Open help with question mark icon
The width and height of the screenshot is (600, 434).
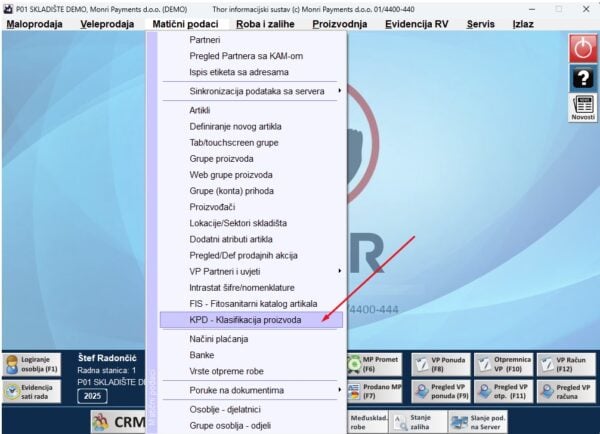coord(582,78)
